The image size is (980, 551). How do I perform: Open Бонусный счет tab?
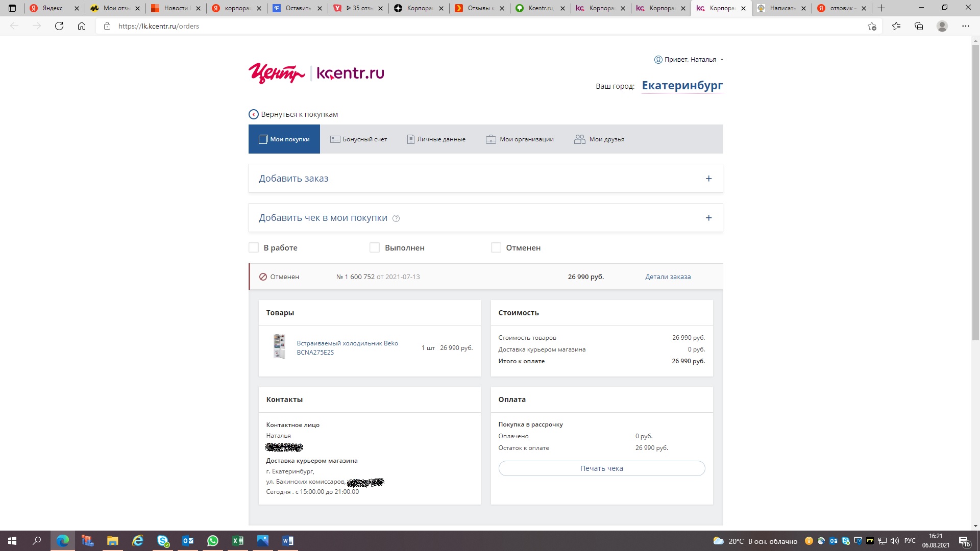pyautogui.click(x=359, y=139)
